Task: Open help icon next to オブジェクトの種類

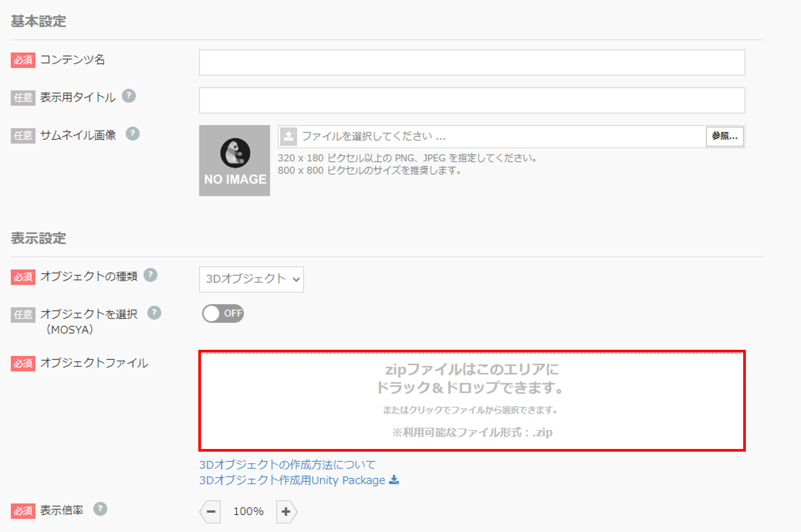Action: click(x=150, y=275)
